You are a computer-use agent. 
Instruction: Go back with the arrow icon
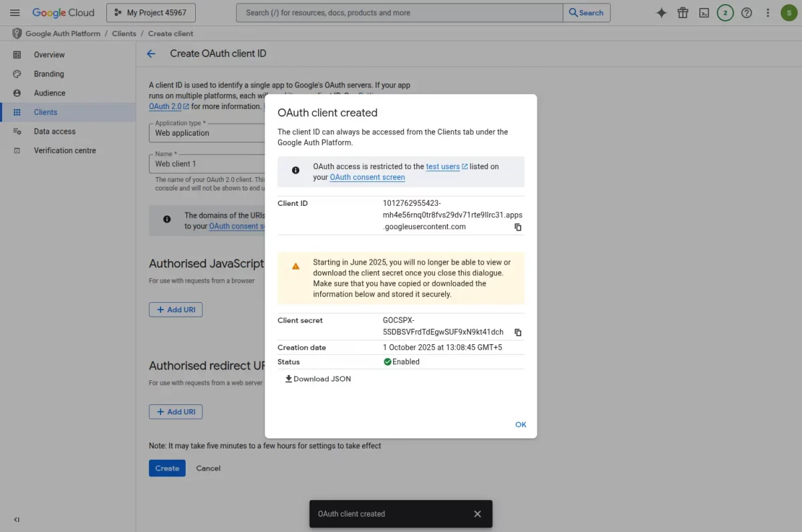(x=151, y=53)
